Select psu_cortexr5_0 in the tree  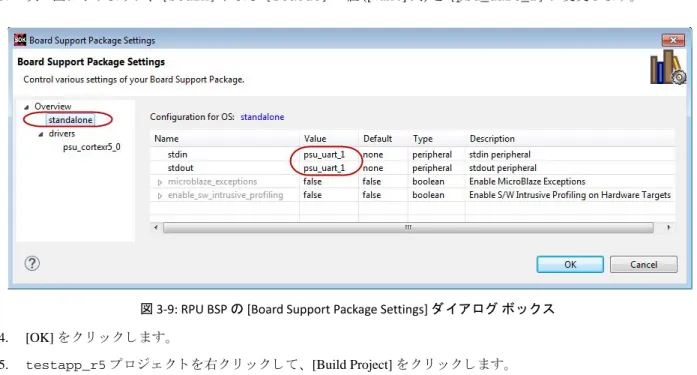[x=92, y=147]
